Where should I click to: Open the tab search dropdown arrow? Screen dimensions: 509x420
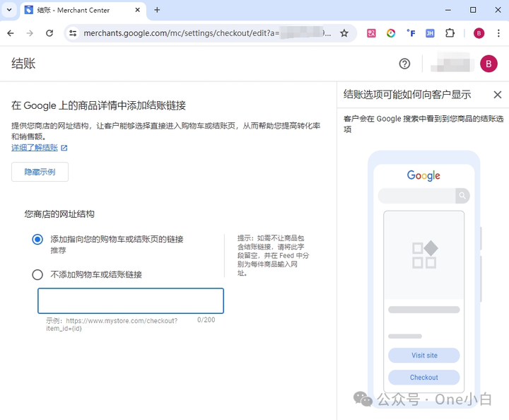(9, 10)
